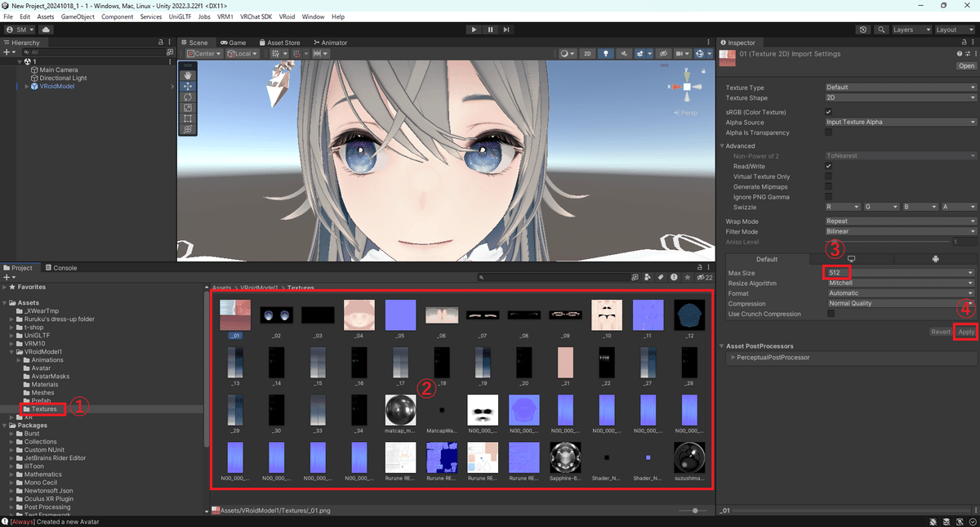
Task: Switch to the Console tab
Action: (x=61, y=267)
